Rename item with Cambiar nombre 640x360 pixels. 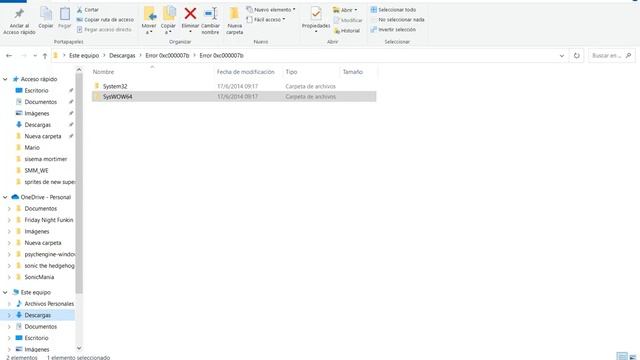point(211,20)
